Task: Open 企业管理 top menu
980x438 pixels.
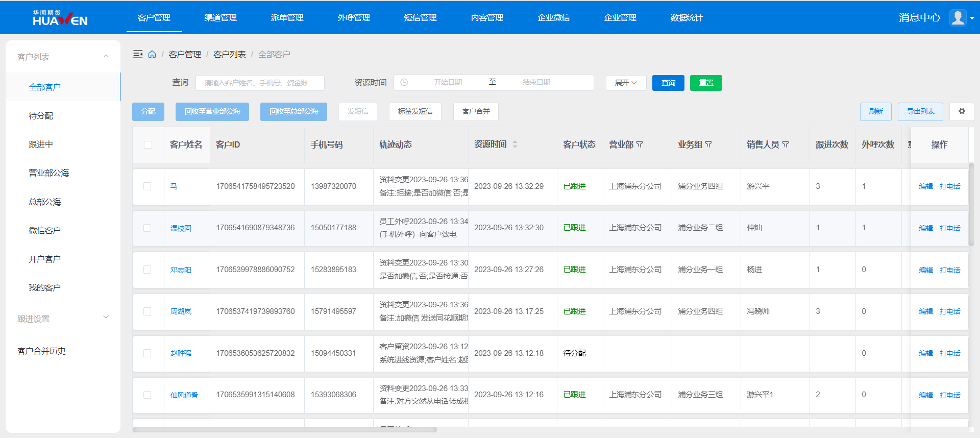Action: point(620,17)
